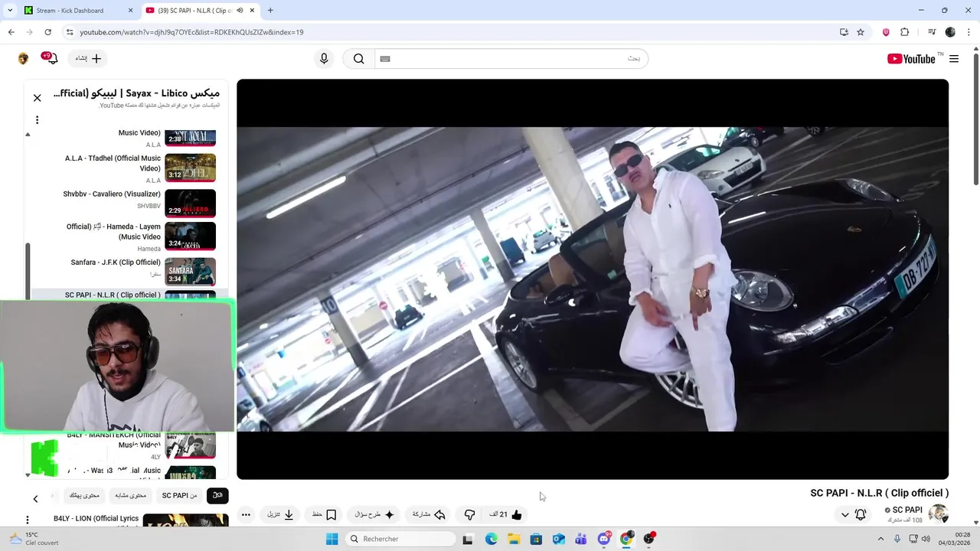Go to the YouTube home logo
The width and height of the screenshot is (980, 551).
pos(911,59)
